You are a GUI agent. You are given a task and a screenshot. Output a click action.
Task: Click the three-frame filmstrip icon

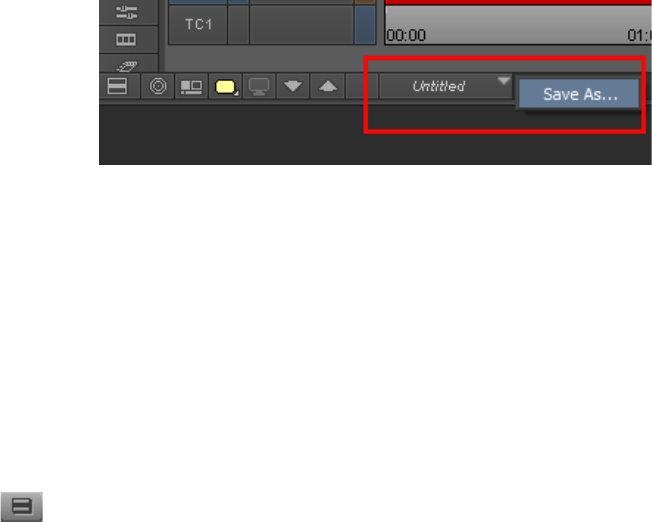(x=126, y=40)
